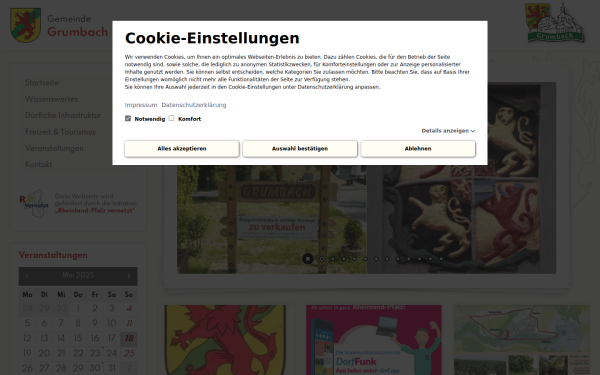Viewport: 600px width, 375px height.
Task: Select May 23 in the calendar
Action: (x=95, y=353)
